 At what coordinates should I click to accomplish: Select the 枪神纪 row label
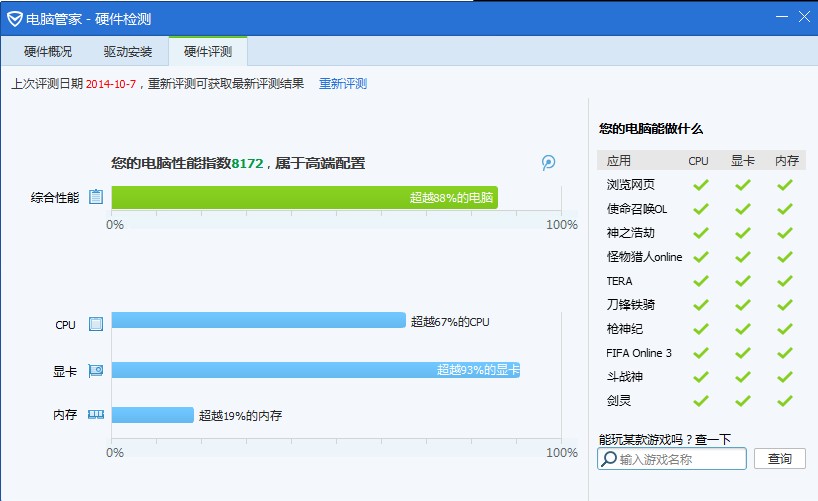coord(624,329)
